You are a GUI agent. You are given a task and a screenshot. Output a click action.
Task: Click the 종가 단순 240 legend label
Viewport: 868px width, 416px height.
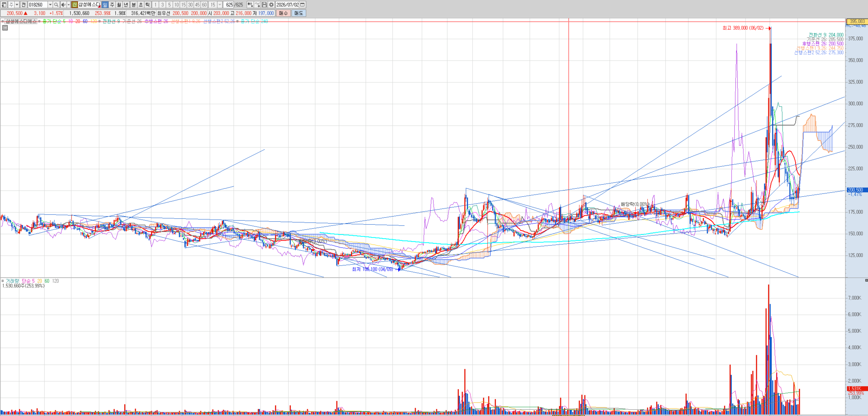pyautogui.click(x=254, y=21)
